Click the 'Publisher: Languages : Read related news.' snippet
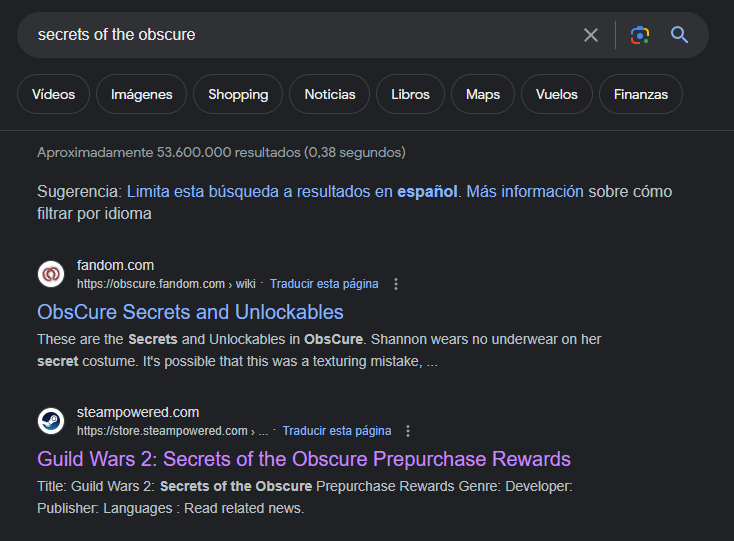 click(170, 508)
